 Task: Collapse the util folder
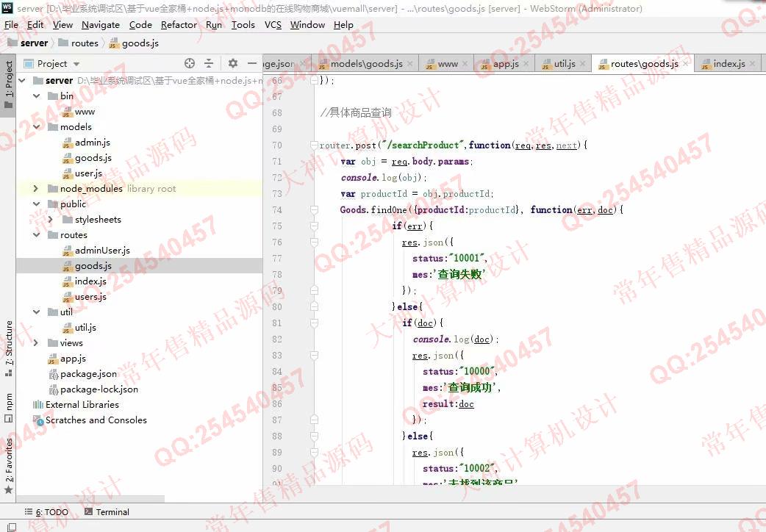pos(37,312)
